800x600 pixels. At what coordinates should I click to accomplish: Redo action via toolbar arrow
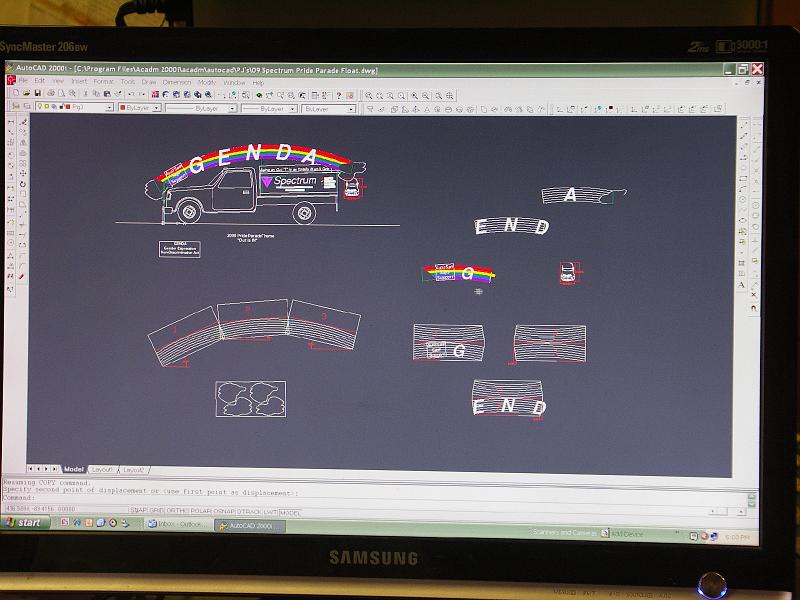(142, 94)
